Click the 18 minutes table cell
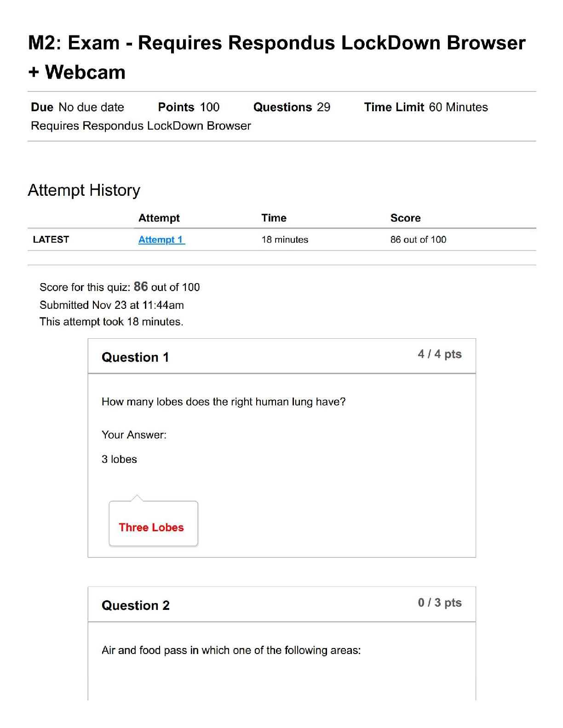The height and width of the screenshot is (728, 563). pyautogui.click(x=285, y=239)
